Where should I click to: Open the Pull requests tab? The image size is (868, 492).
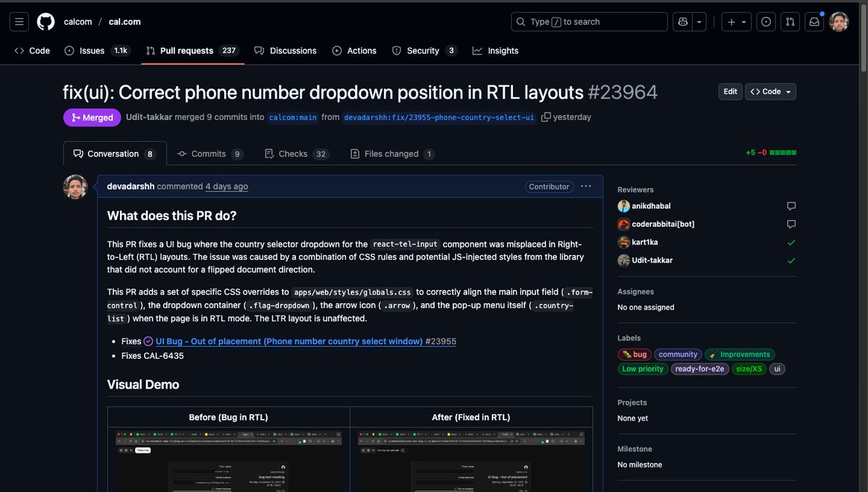point(191,51)
